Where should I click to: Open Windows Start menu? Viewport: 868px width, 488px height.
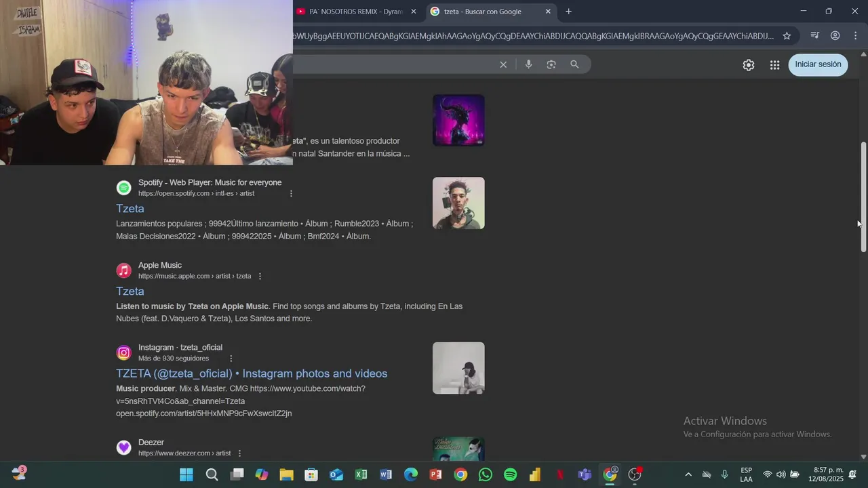186,474
